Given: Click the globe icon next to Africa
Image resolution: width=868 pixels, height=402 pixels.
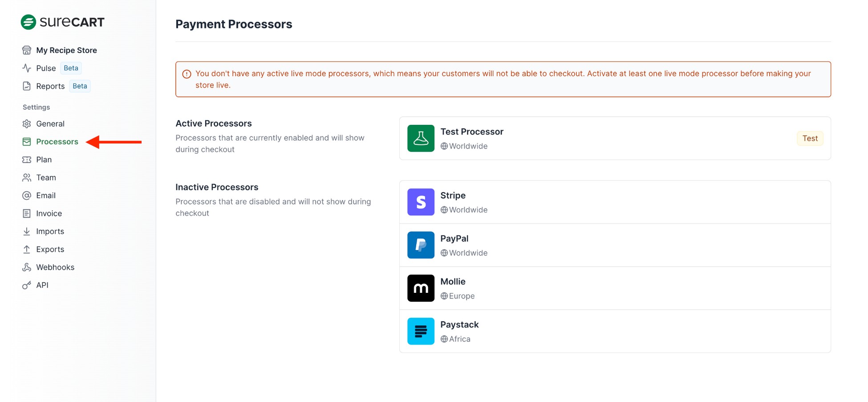Looking at the screenshot, I should pyautogui.click(x=444, y=339).
